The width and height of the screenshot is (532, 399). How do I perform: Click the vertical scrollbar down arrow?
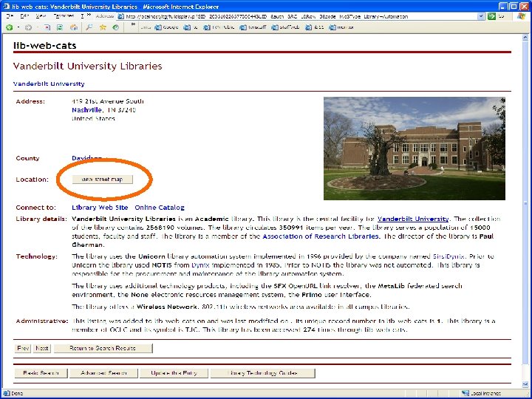pyautogui.click(x=526, y=384)
